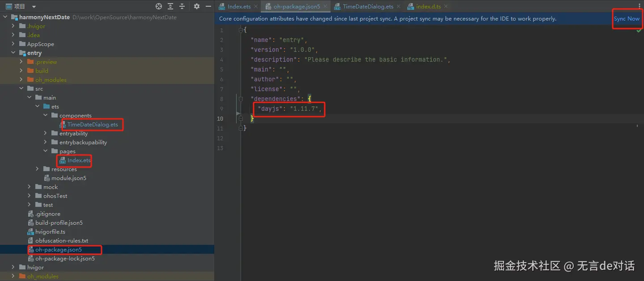Image resolution: width=644 pixels, height=281 pixels.
Task: Select oh-package.json5 in project tree
Action: (x=59, y=249)
